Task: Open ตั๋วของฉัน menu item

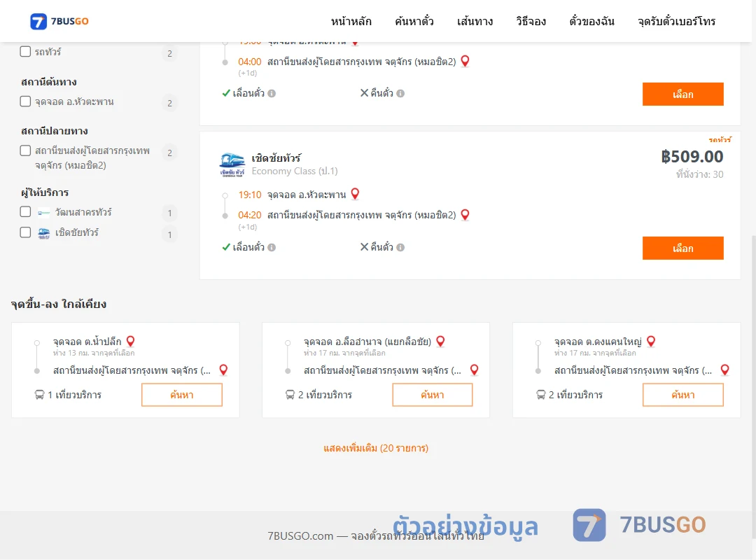Action: [x=591, y=21]
